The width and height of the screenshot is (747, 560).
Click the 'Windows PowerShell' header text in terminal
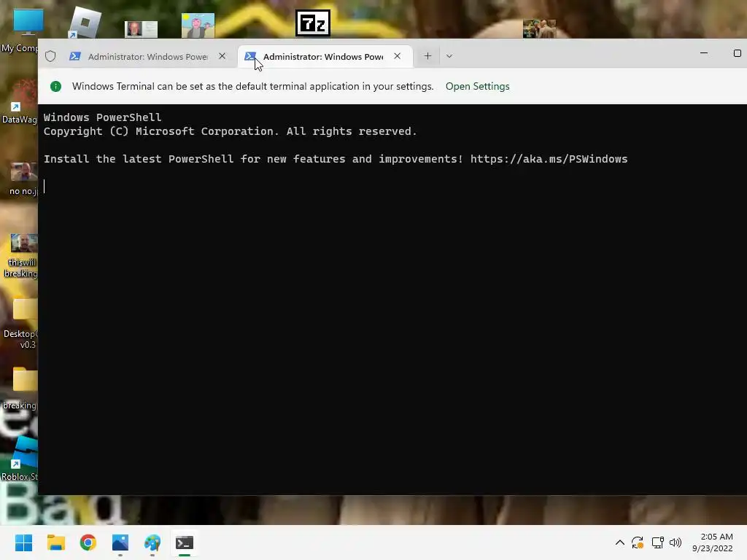pyautogui.click(x=102, y=117)
